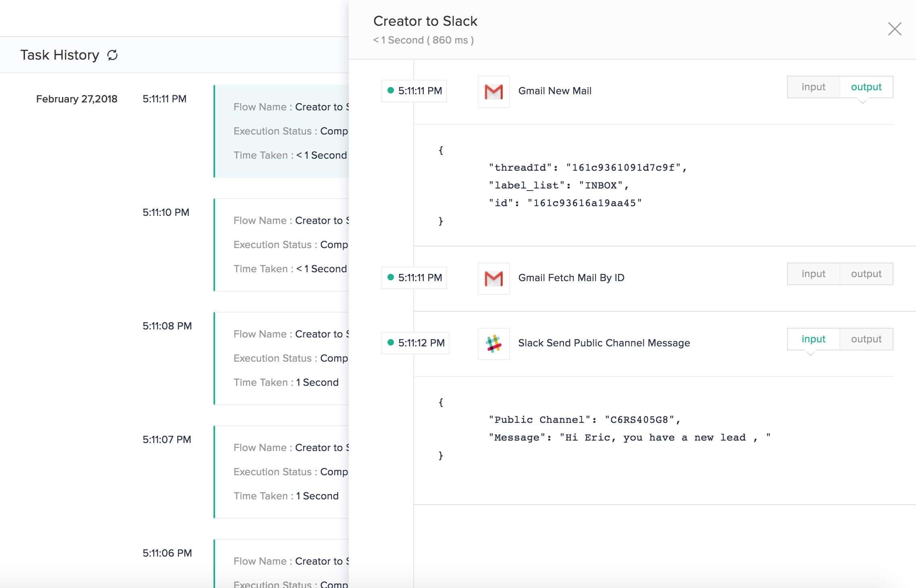Image resolution: width=916 pixels, height=588 pixels.
Task: Close the Creator to Slack panel
Action: [x=895, y=29]
